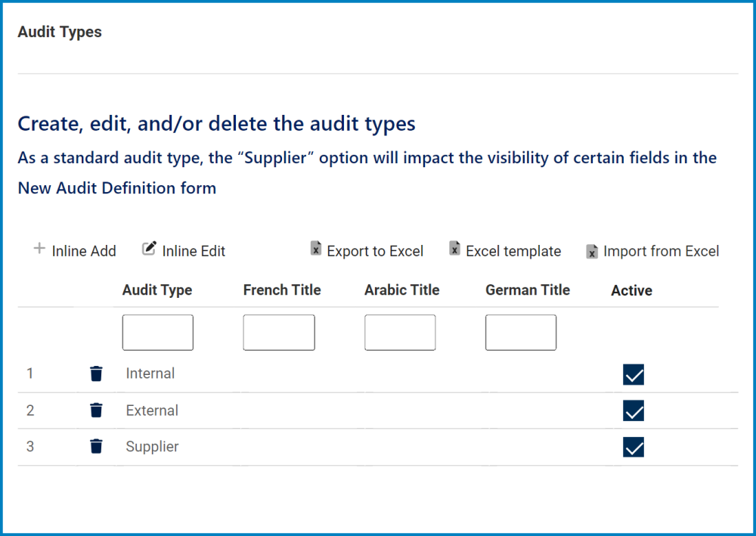Click the Inline Add label

point(82,251)
